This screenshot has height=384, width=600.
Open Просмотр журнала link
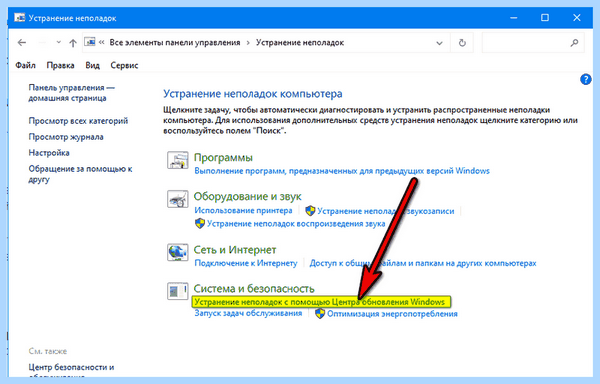[66, 137]
